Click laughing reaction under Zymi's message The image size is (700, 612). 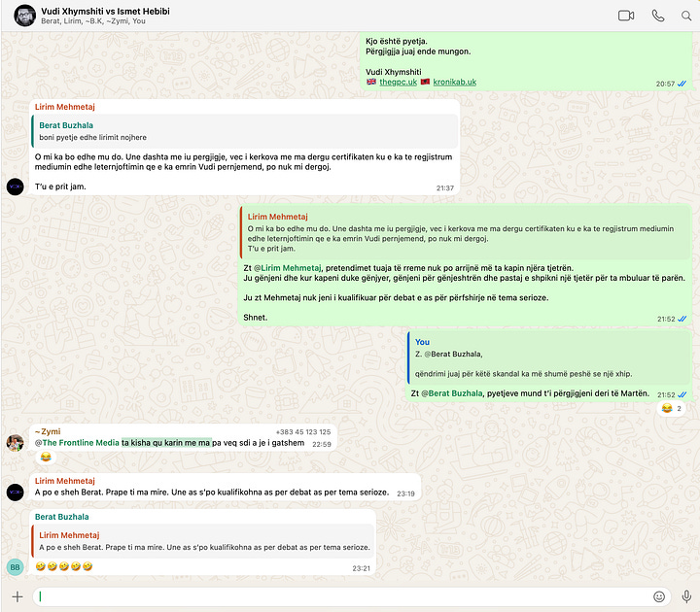(x=46, y=457)
